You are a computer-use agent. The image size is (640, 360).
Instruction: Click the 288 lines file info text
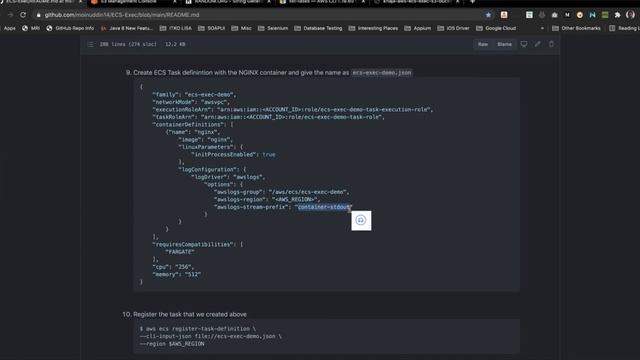pos(142,44)
